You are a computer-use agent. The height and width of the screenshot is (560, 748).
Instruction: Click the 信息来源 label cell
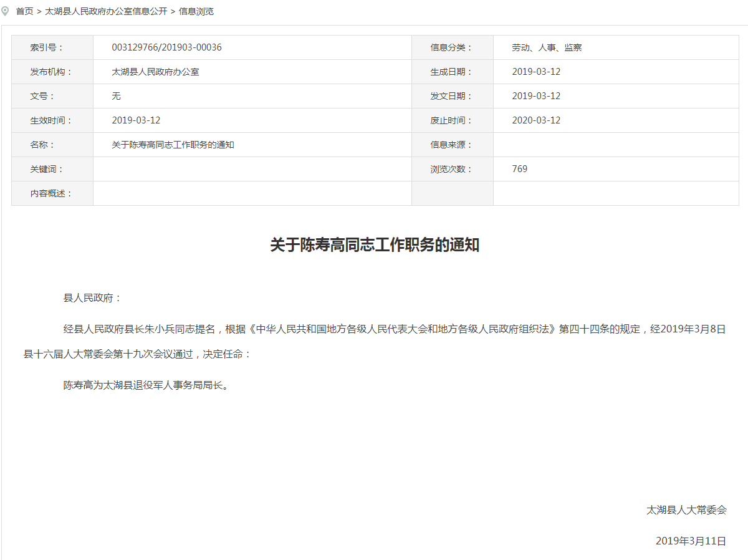453,145
